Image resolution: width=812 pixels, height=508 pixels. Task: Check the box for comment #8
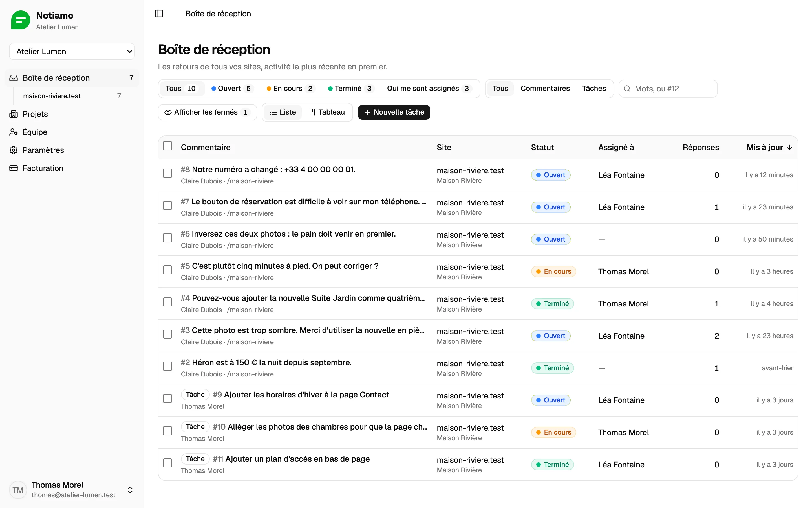tap(167, 173)
